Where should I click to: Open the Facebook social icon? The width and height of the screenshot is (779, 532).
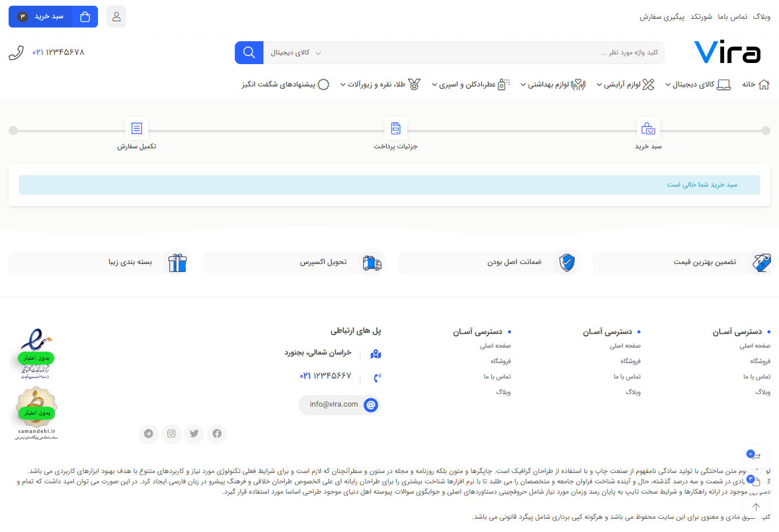tap(217, 434)
